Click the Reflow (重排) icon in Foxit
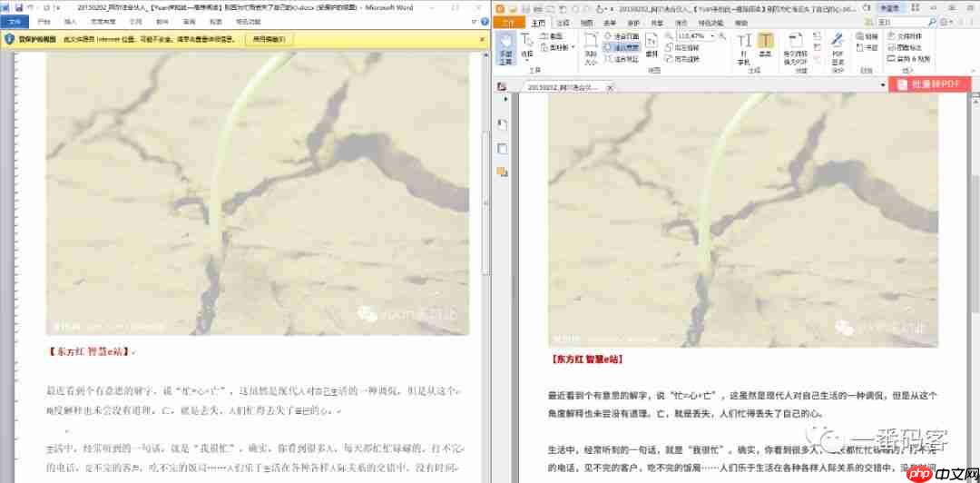Viewport: 980px width, 483px height. pyautogui.click(x=652, y=45)
